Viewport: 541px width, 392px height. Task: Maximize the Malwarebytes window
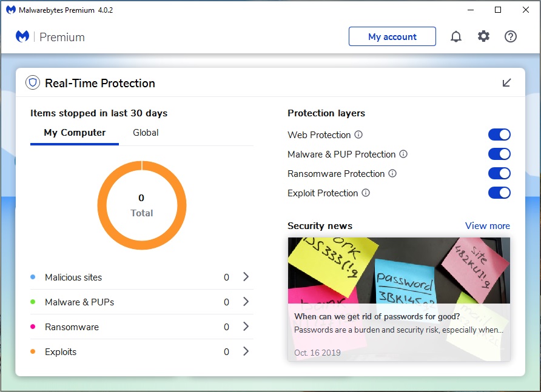[x=498, y=10]
